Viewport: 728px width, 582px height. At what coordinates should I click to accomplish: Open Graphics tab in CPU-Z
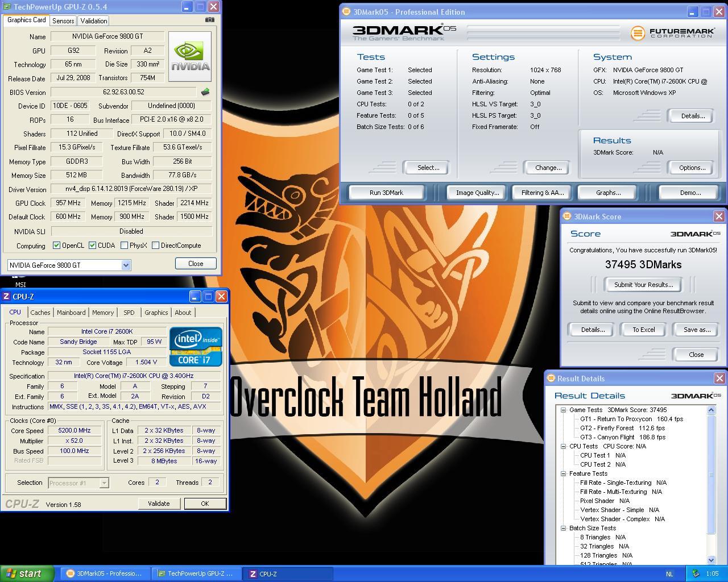(156, 313)
